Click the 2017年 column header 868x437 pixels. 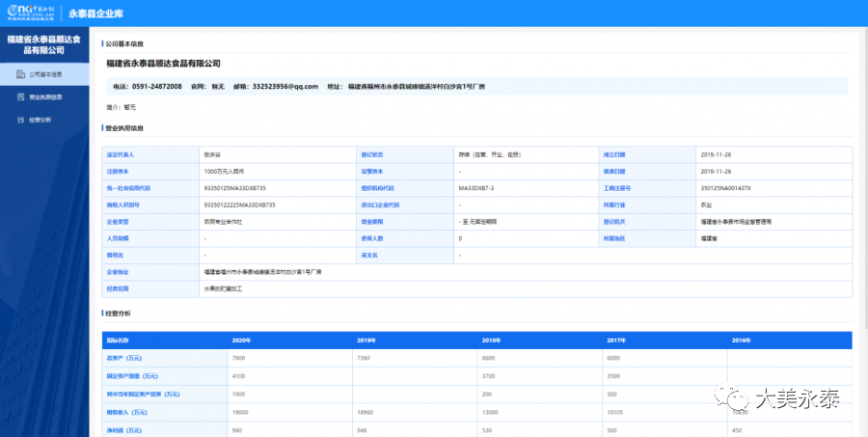614,340
